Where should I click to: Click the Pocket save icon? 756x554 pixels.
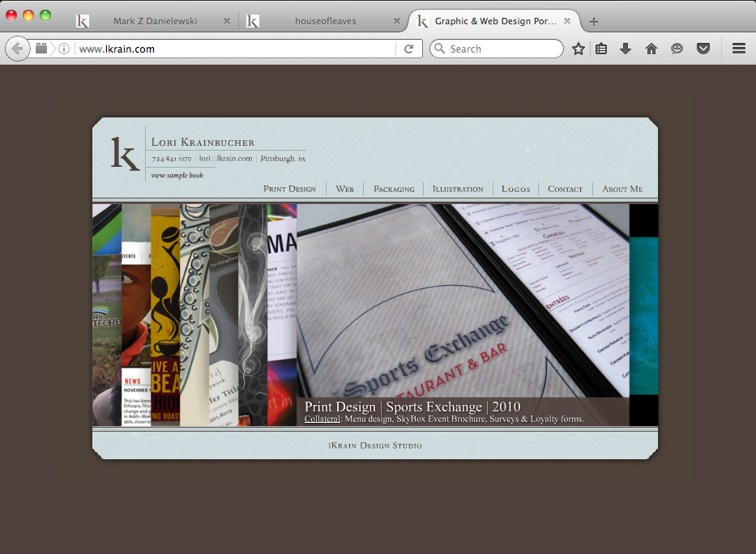(703, 49)
